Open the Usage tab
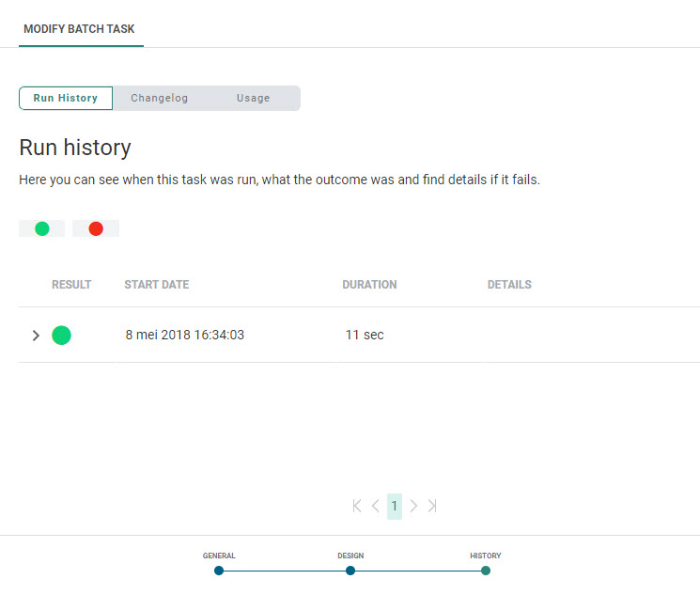The height and width of the screenshot is (595, 700). pos(253,98)
